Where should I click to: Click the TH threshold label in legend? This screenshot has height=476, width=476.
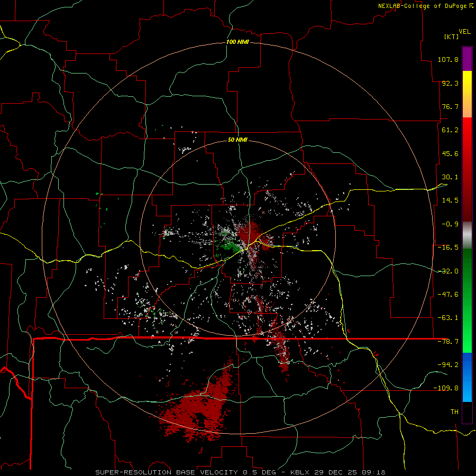(x=454, y=412)
